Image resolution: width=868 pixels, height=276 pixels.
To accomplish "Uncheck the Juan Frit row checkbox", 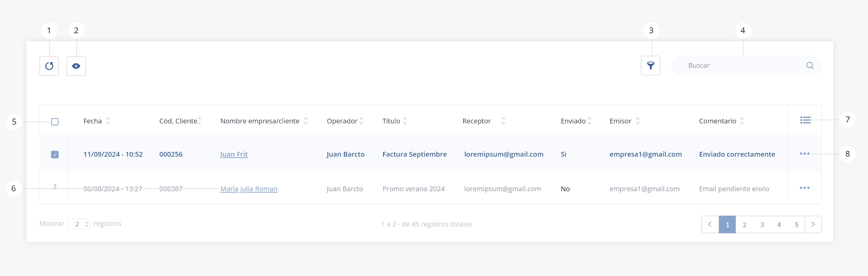I will point(55,155).
